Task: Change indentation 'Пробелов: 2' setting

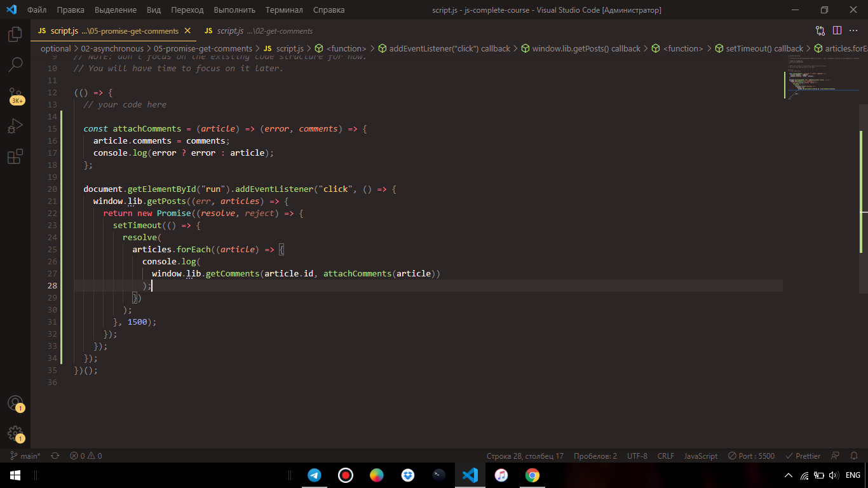Action: 595,456
